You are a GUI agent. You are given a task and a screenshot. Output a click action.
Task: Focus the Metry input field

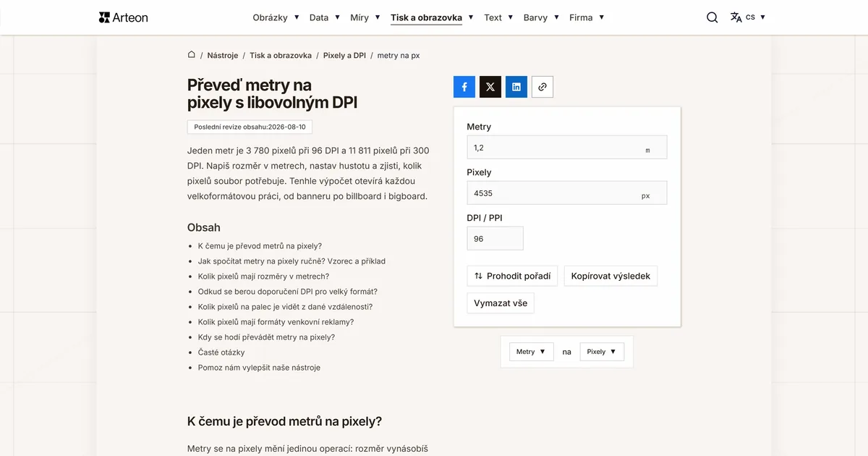point(567,148)
